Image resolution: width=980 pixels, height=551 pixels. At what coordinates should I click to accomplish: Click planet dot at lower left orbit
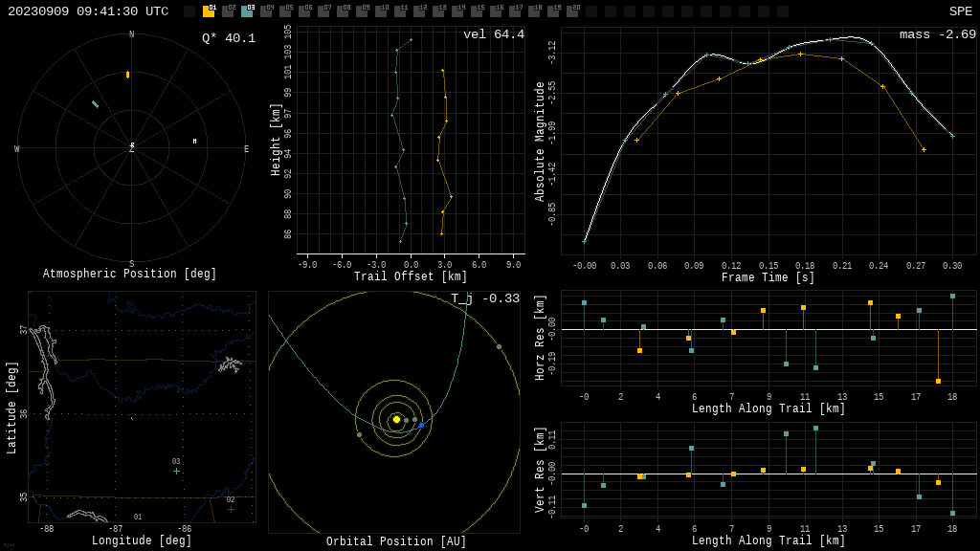click(x=359, y=435)
